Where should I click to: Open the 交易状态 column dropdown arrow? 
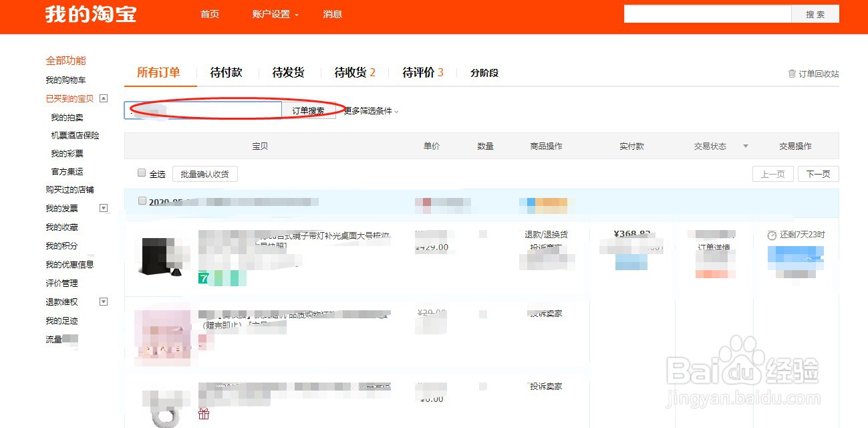pos(746,146)
